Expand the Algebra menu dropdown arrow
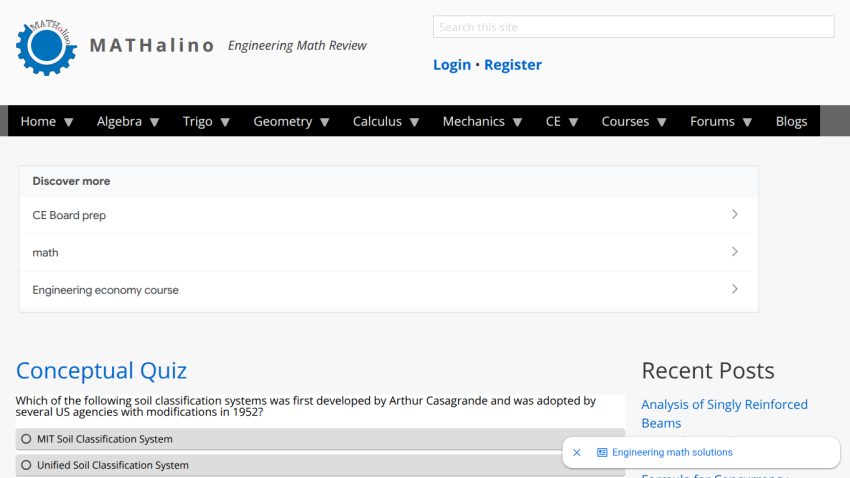Image resolution: width=850 pixels, height=478 pixels. (x=154, y=122)
